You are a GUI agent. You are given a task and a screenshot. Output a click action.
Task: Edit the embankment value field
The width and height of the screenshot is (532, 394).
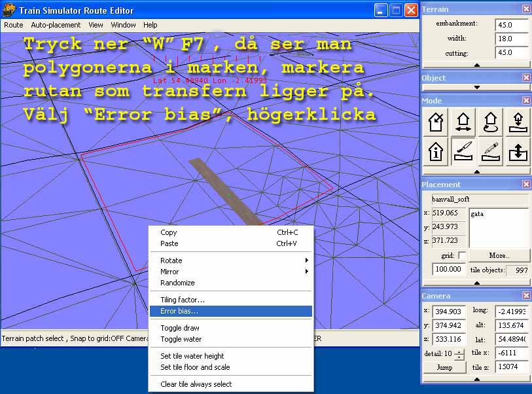tap(512, 25)
